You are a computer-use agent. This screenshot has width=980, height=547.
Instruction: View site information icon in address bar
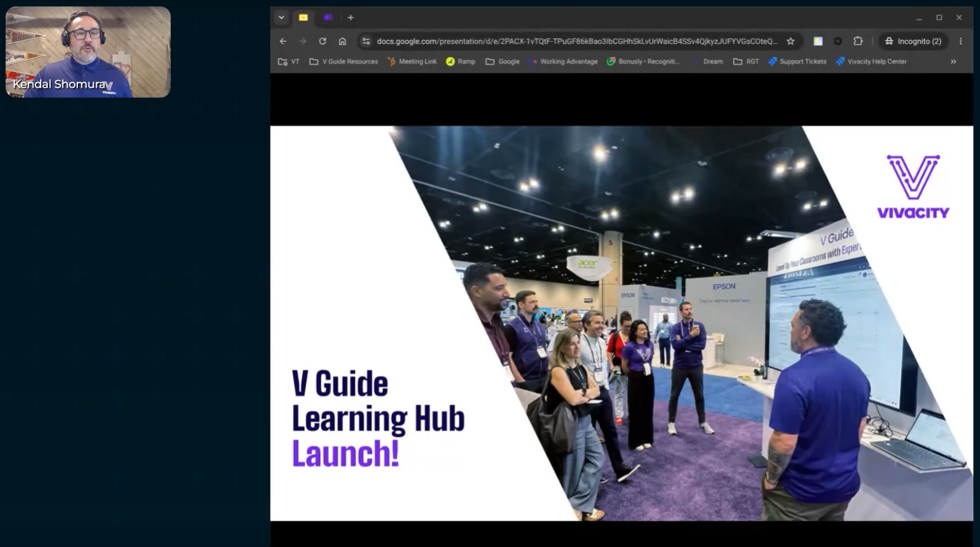(x=366, y=41)
